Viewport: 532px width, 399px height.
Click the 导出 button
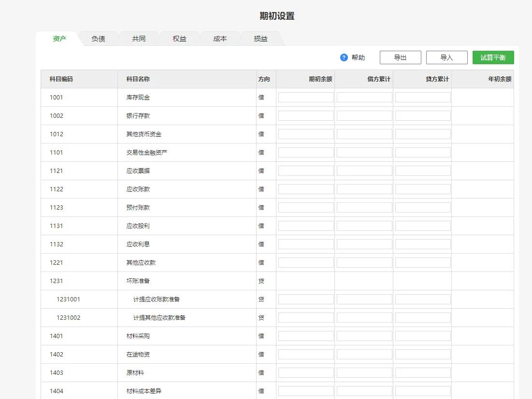pos(400,57)
